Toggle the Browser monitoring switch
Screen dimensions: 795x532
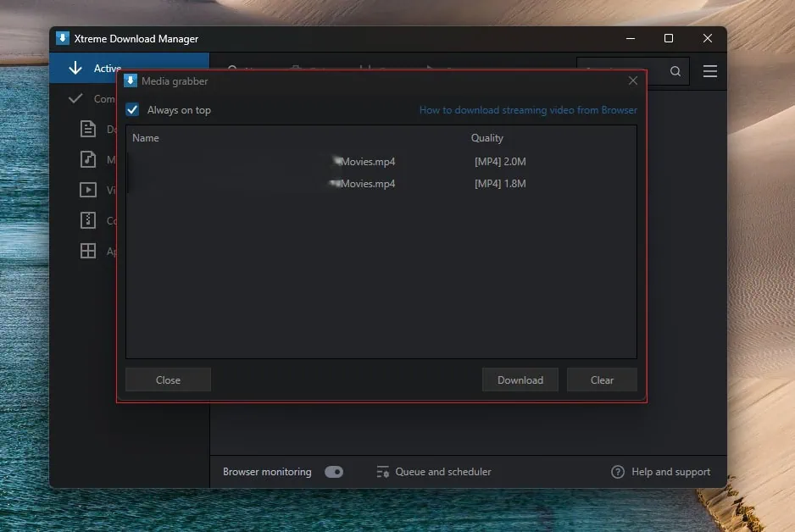(x=334, y=472)
